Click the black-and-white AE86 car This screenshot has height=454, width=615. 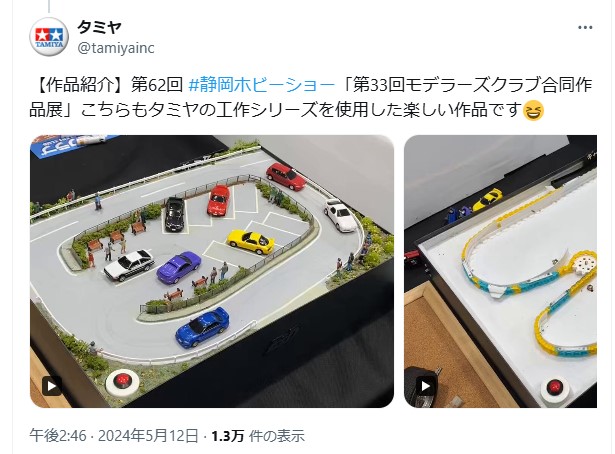(129, 264)
